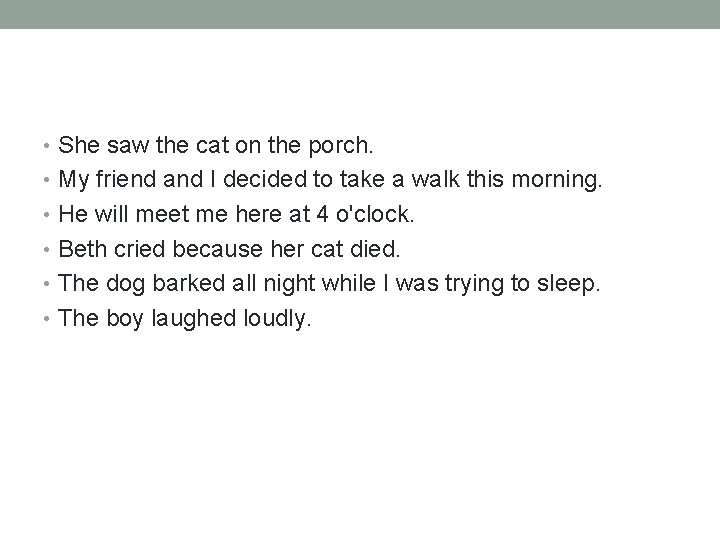720x540 pixels.
Task: Click the sentence 'She saw the cat on the porch.'
Action: (x=216, y=146)
